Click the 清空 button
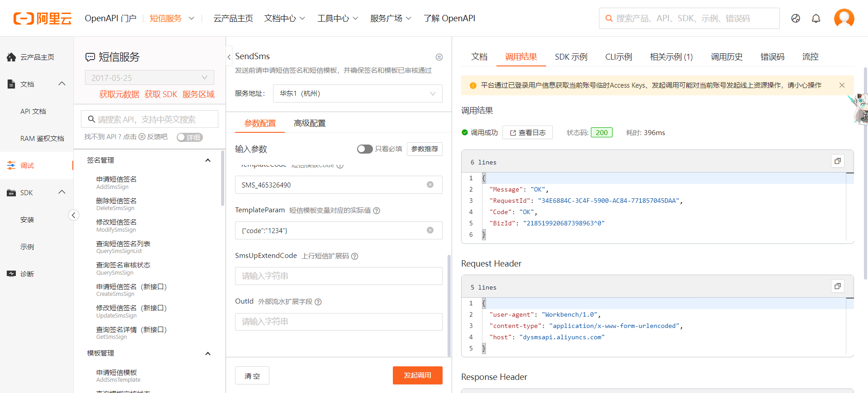 tap(252, 375)
